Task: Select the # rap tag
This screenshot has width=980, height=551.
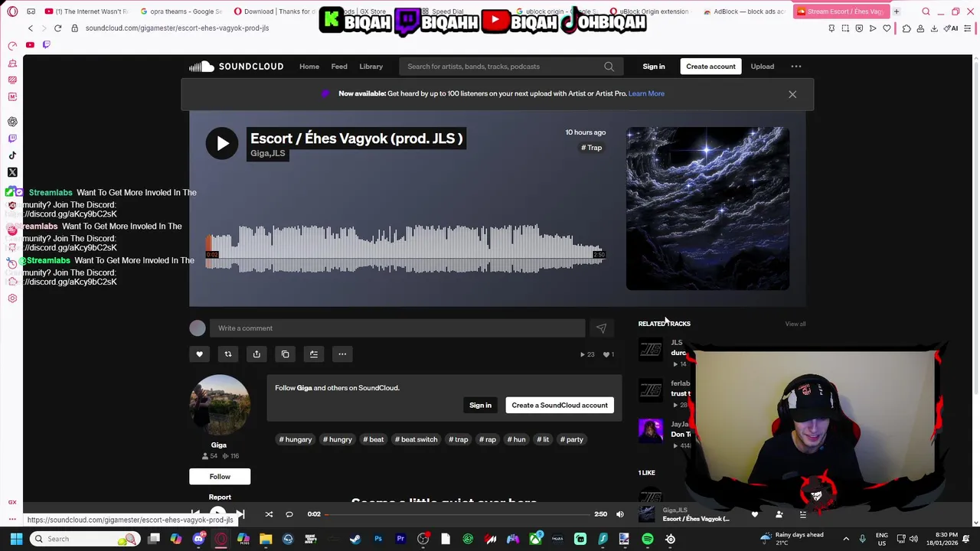Action: (x=488, y=439)
